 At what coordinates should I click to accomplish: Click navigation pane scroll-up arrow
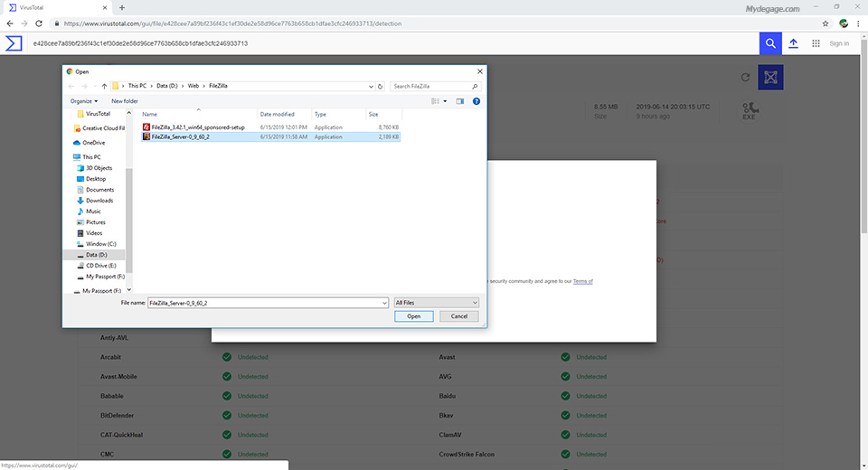[129, 113]
